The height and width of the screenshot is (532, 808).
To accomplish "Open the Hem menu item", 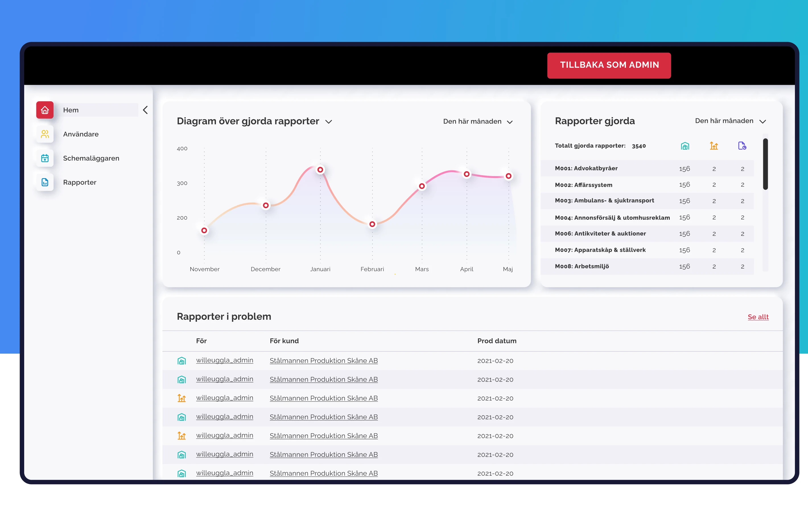I will point(71,110).
